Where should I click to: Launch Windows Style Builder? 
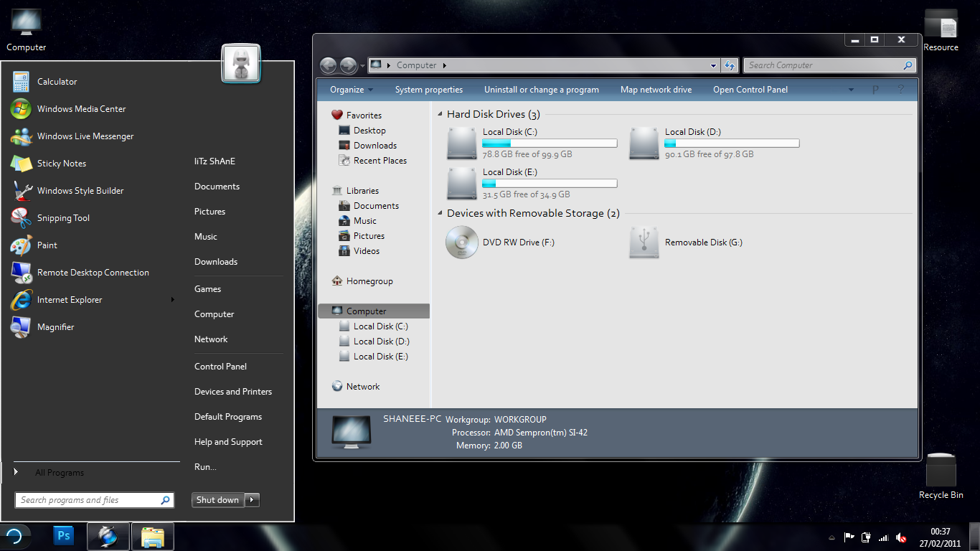[x=90, y=191]
